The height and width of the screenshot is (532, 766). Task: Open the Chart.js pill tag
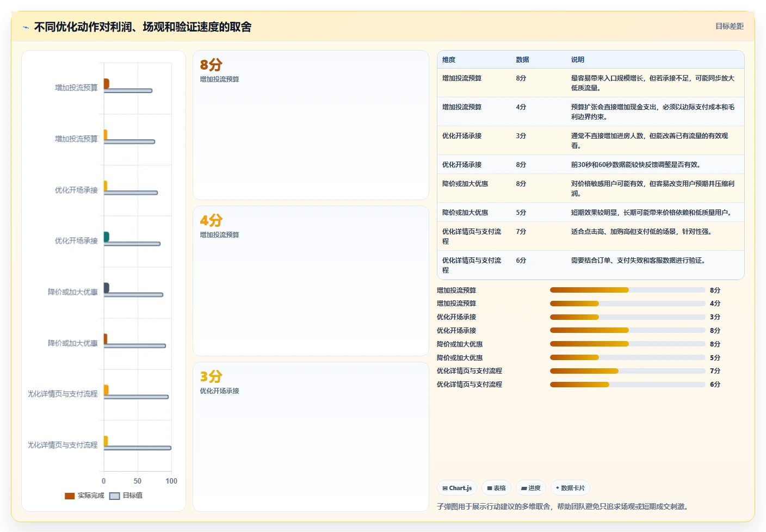coord(457,488)
